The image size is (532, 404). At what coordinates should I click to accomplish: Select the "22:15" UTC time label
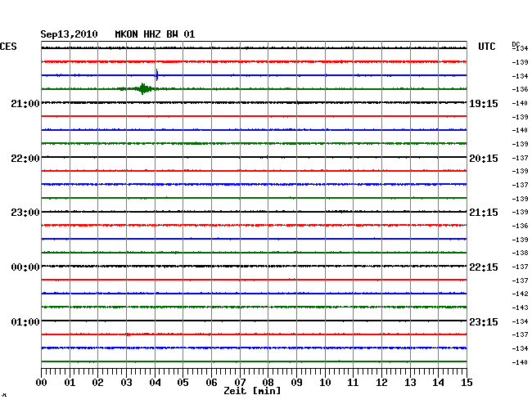(x=484, y=267)
